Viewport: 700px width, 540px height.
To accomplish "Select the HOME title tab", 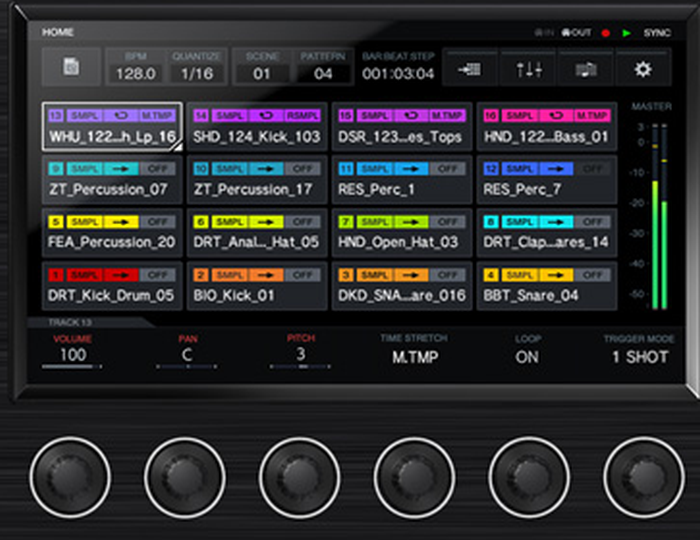I will point(58,32).
